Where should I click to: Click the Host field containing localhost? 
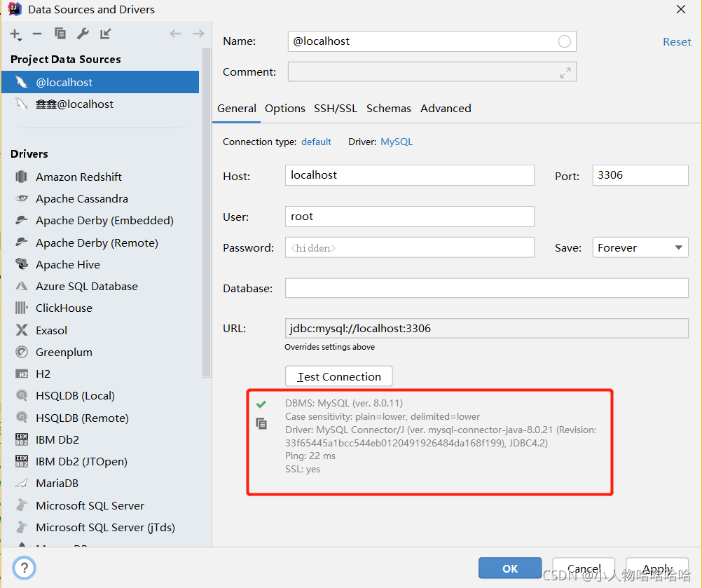(x=410, y=175)
